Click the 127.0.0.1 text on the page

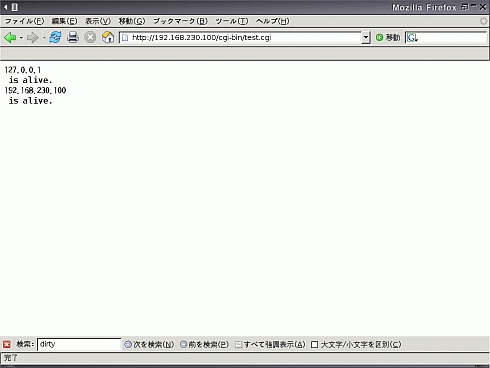pyautogui.click(x=23, y=70)
